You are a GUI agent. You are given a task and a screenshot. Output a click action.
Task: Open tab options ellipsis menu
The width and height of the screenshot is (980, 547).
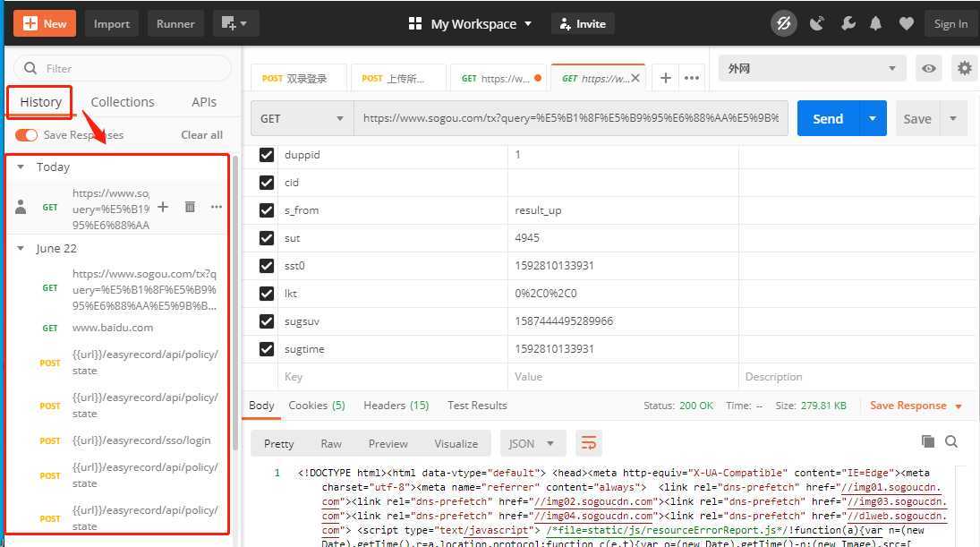click(692, 78)
